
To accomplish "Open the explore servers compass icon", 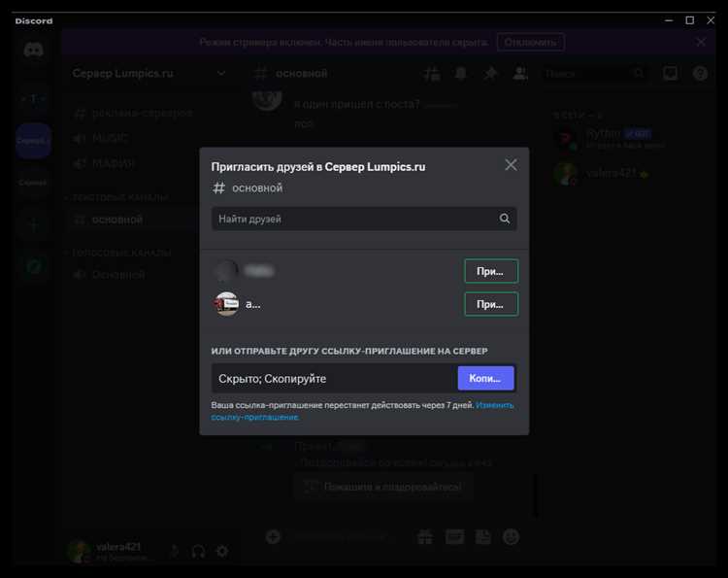I will coord(33,266).
